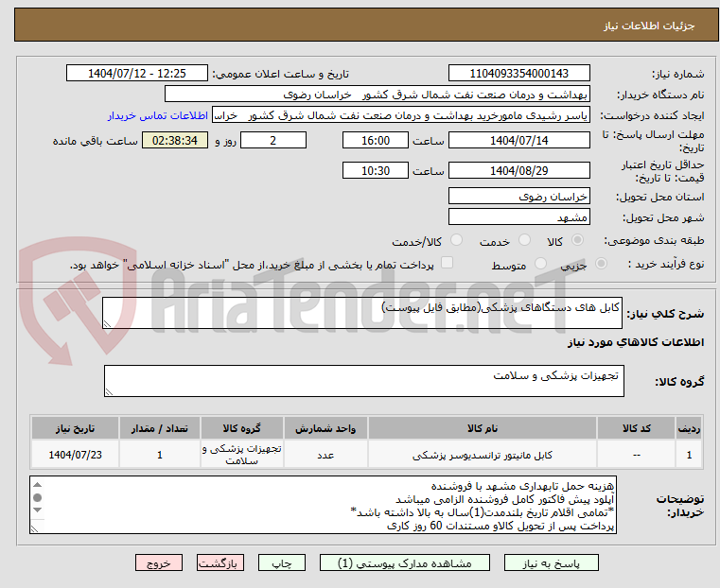Image resolution: width=720 pixels, height=588 pixels.
Task: Click the شهر محل تحویل field مشهد
Action: tap(518, 216)
